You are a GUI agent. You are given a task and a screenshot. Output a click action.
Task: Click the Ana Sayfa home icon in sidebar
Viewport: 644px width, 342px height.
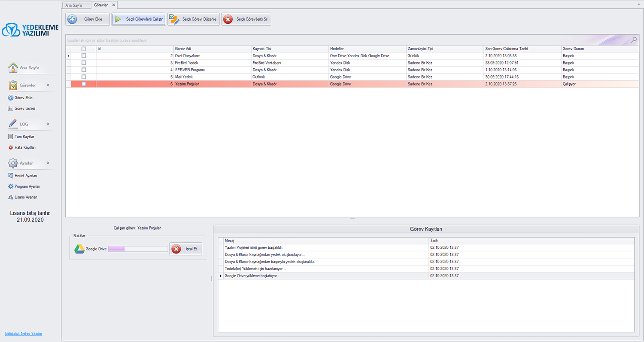pos(13,67)
